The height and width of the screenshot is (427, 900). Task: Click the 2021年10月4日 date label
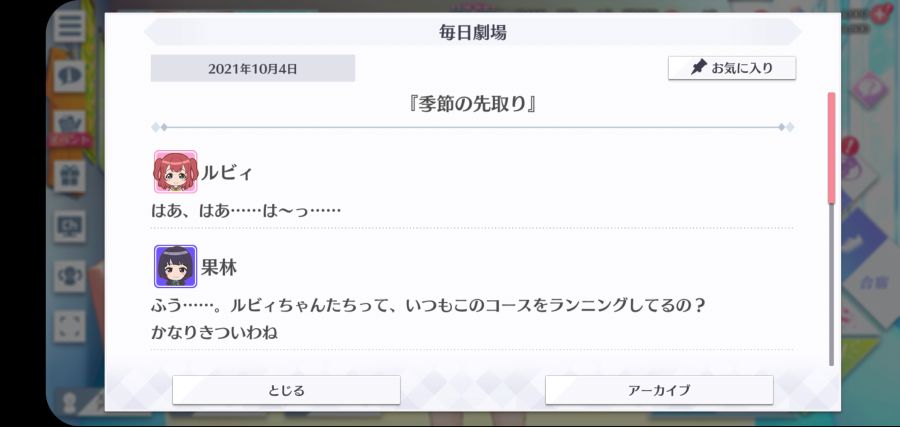pyautogui.click(x=253, y=68)
